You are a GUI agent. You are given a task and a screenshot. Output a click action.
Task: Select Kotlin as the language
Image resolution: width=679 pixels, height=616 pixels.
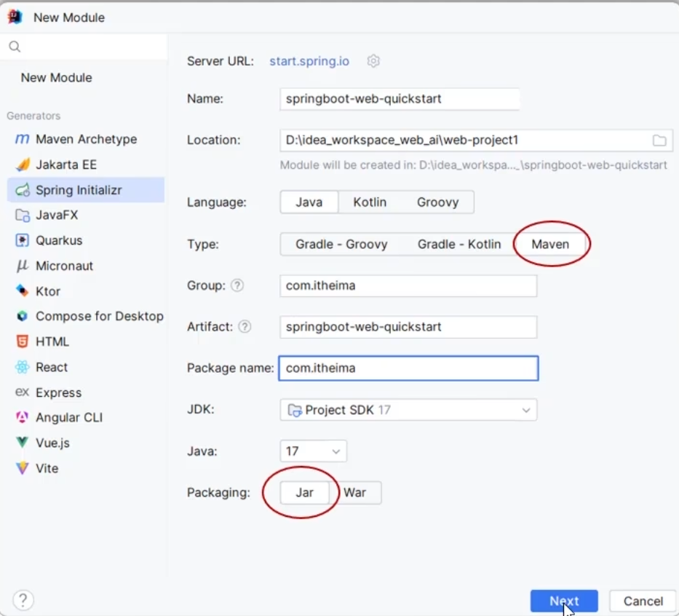click(x=370, y=202)
